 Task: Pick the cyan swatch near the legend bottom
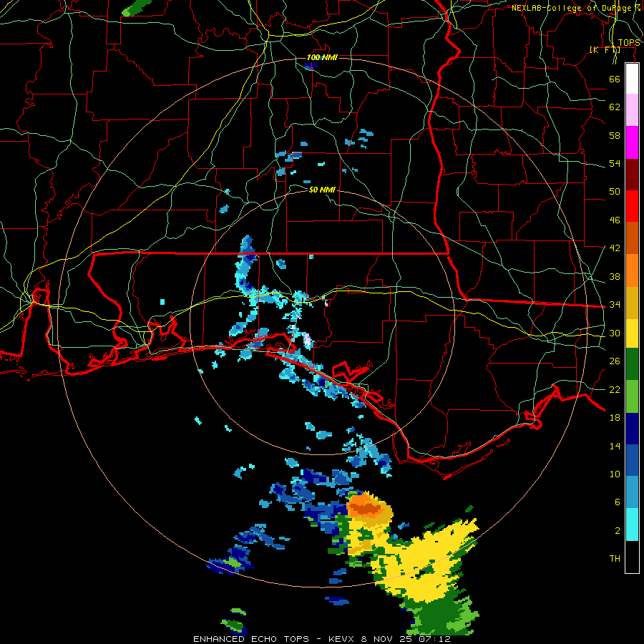[632, 525]
